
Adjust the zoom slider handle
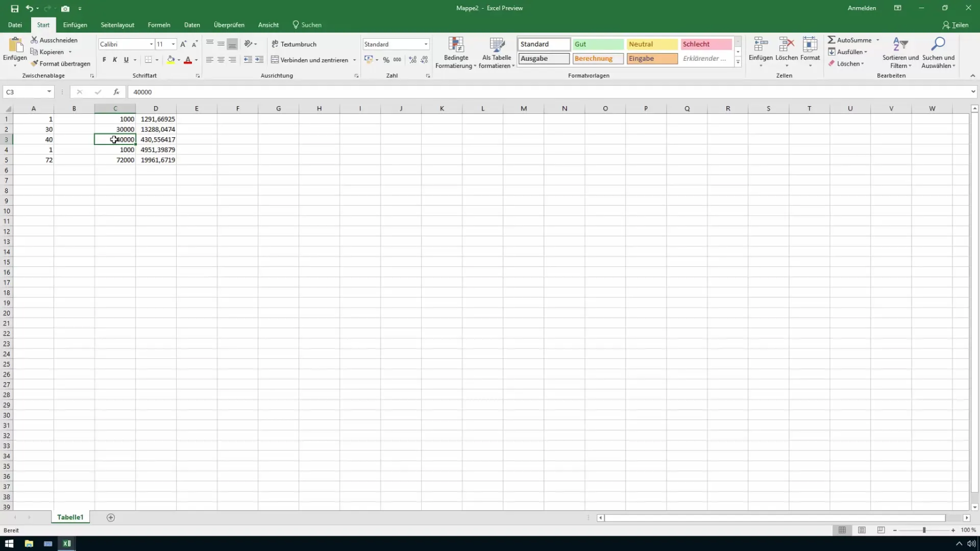(924, 530)
